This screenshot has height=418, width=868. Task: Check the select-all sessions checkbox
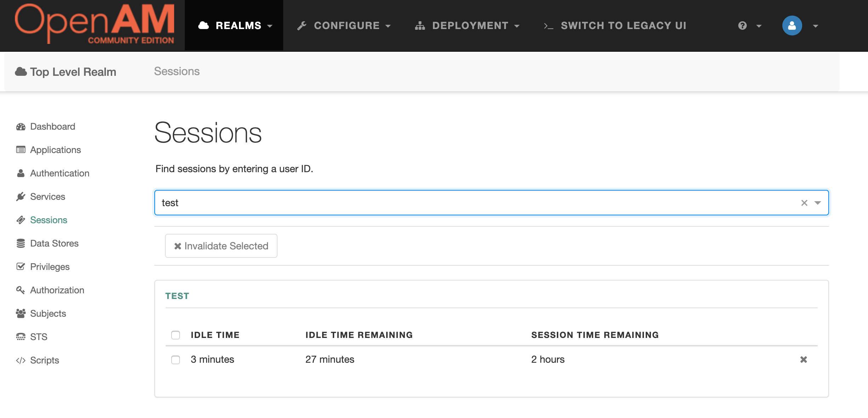pyautogui.click(x=176, y=335)
